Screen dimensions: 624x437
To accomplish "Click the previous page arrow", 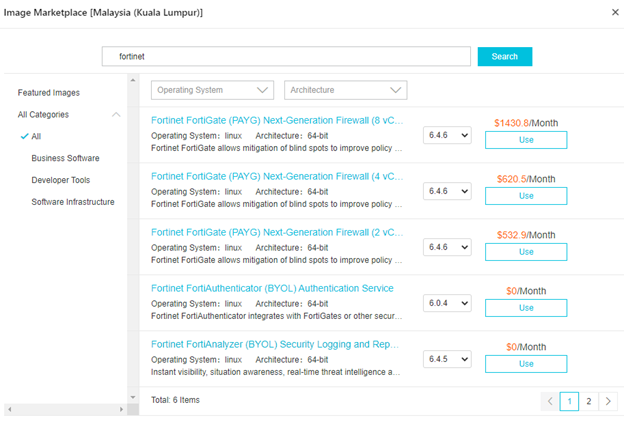I will point(549,401).
